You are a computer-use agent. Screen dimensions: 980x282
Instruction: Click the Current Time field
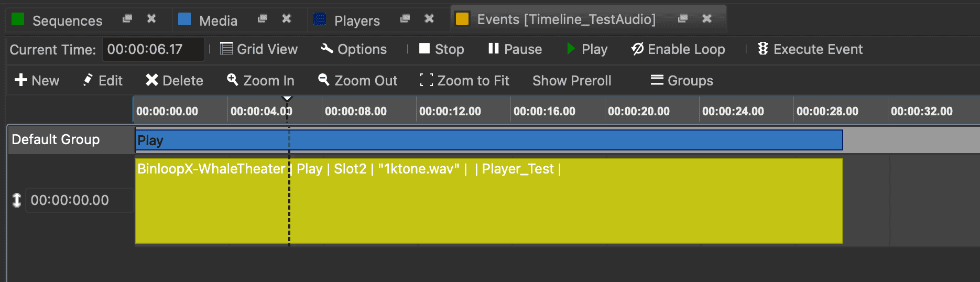[153, 49]
